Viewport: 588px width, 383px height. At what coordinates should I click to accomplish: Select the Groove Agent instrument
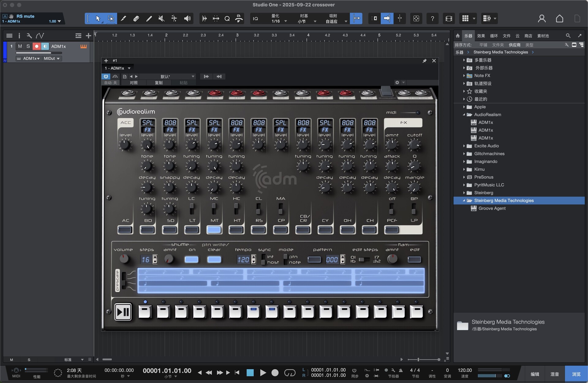click(492, 208)
